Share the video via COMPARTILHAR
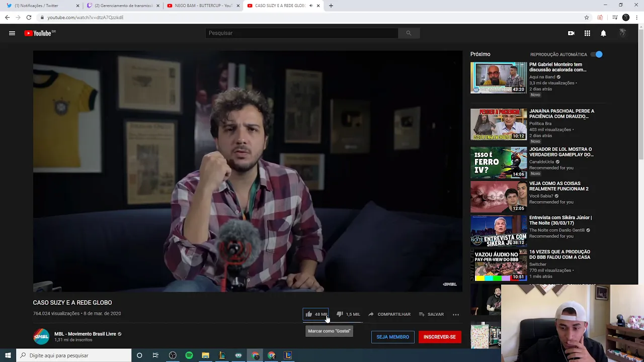644x362 pixels. [389, 314]
